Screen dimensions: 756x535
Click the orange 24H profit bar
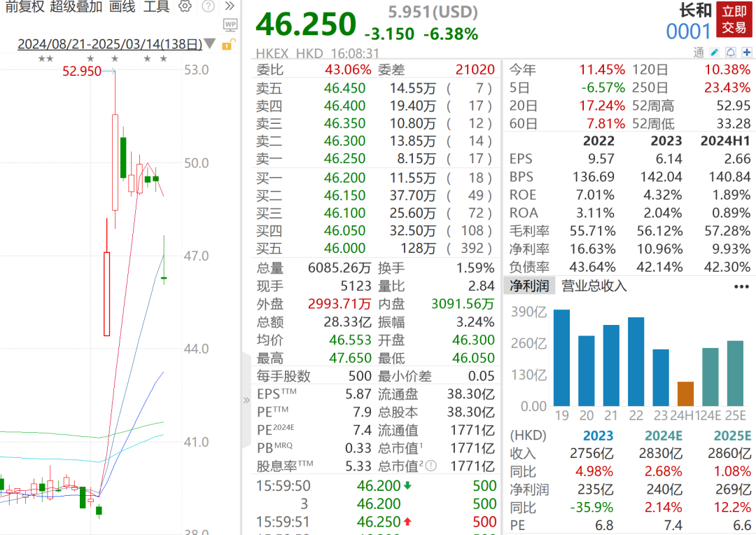tap(685, 394)
